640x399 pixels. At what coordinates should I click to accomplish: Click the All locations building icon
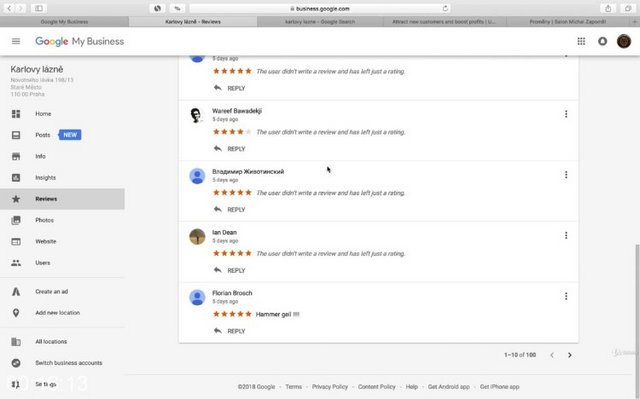point(16,342)
